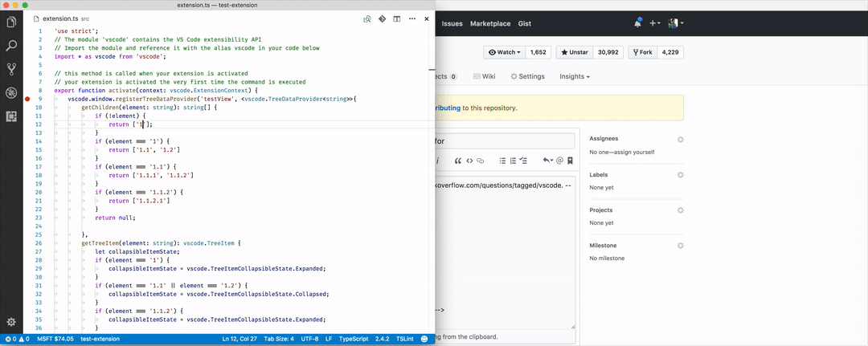This screenshot has height=346, width=868.
Task: Add a numbered list icon
Action: tap(513, 161)
